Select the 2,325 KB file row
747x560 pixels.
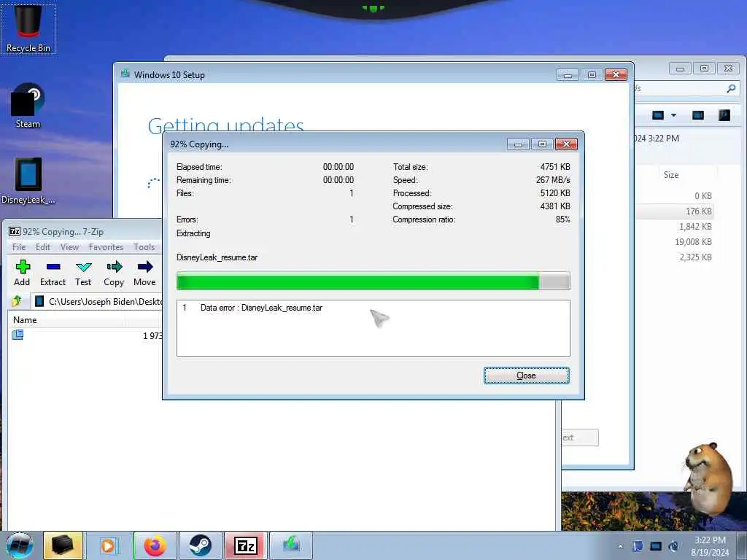click(674, 257)
